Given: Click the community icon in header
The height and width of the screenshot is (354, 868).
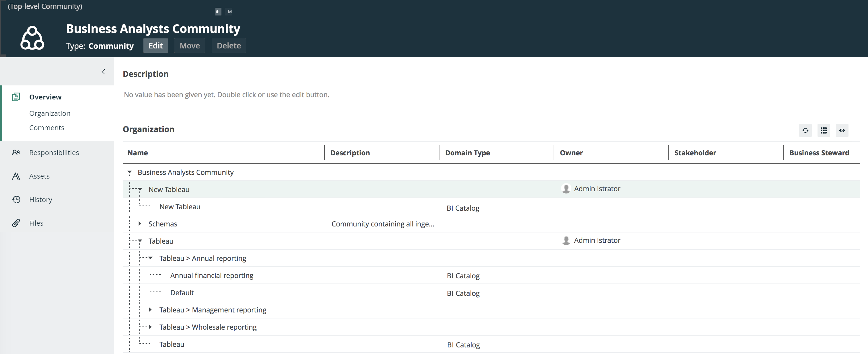Looking at the screenshot, I should pos(32,38).
